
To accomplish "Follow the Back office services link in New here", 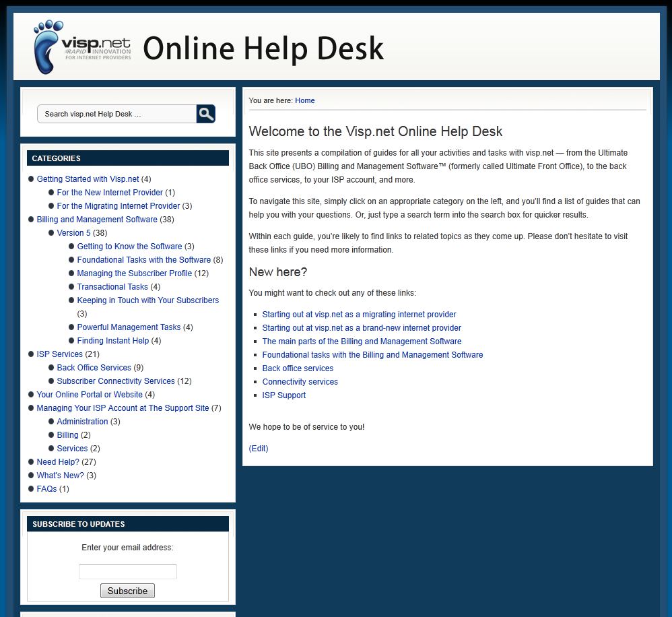I will tap(298, 368).
